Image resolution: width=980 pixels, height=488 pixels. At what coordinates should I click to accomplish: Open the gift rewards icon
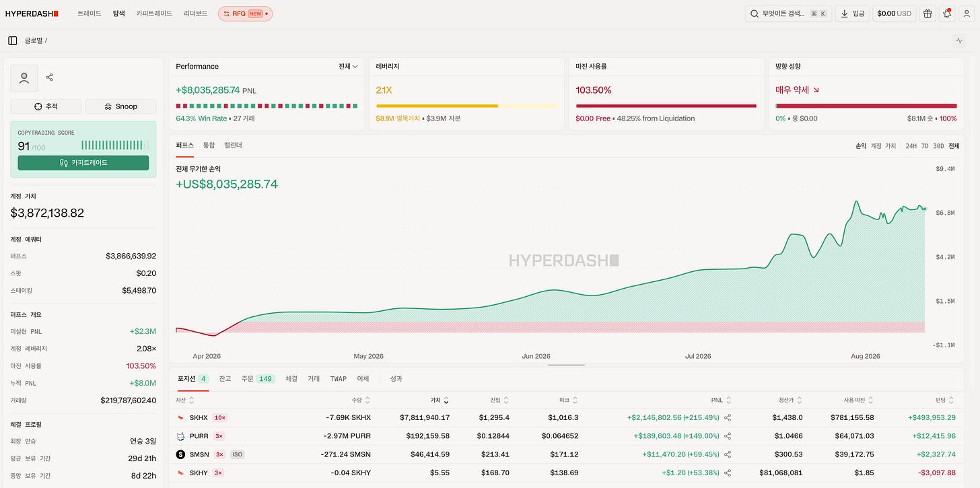(x=928, y=13)
